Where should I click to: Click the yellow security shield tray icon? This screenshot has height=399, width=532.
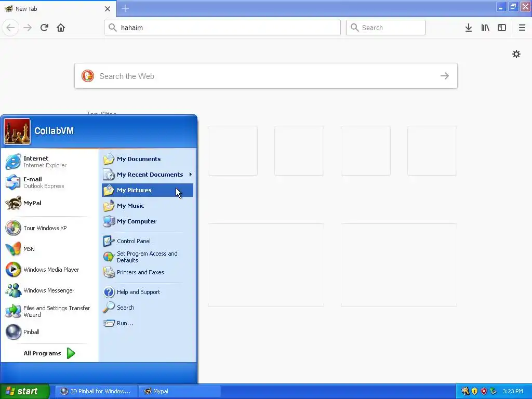[x=475, y=391]
